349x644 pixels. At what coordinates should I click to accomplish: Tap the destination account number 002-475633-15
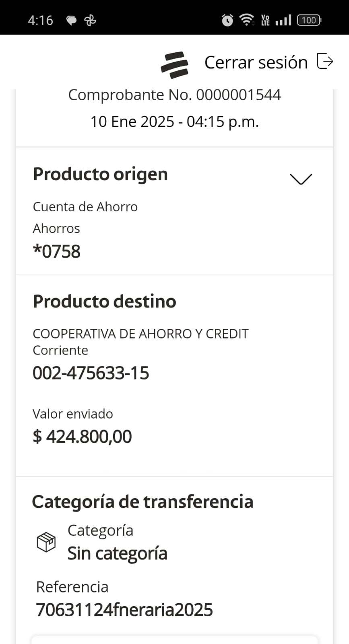pyautogui.click(x=91, y=373)
